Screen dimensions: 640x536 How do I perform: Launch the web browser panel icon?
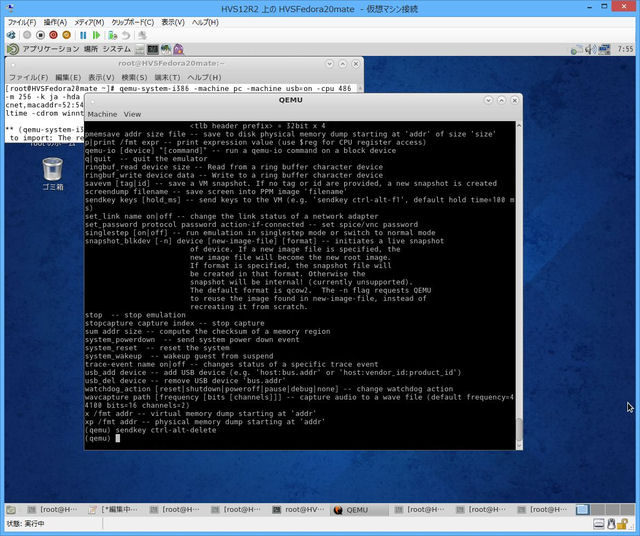[x=166, y=49]
